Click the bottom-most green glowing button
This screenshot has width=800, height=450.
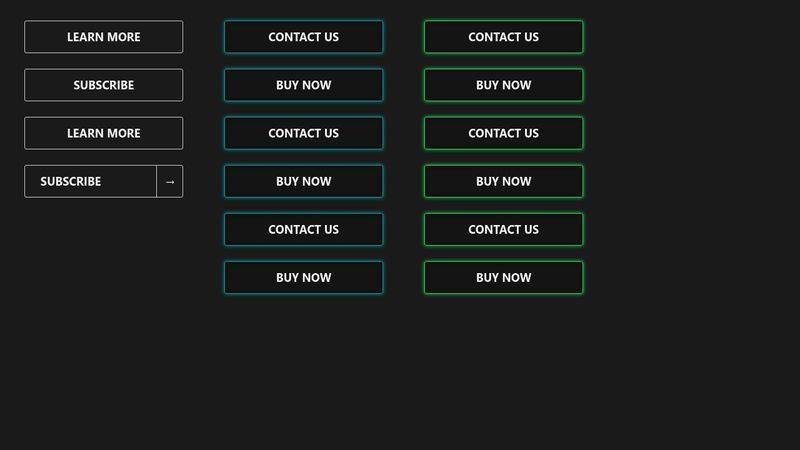(x=503, y=277)
